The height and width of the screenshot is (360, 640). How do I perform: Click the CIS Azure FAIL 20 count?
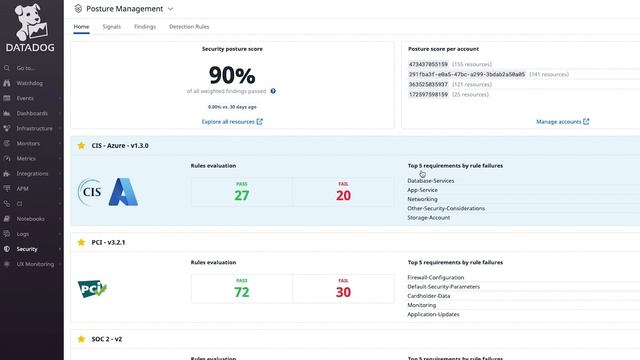[343, 196]
